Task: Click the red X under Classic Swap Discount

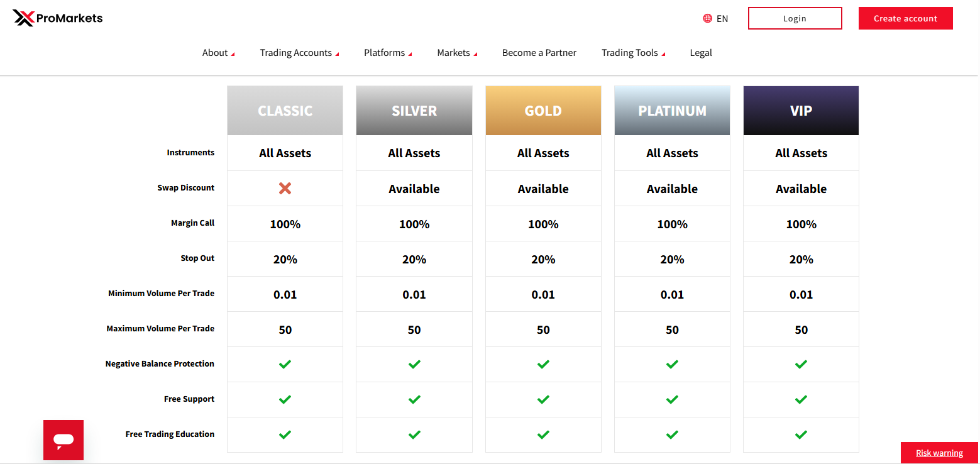Action: point(285,188)
